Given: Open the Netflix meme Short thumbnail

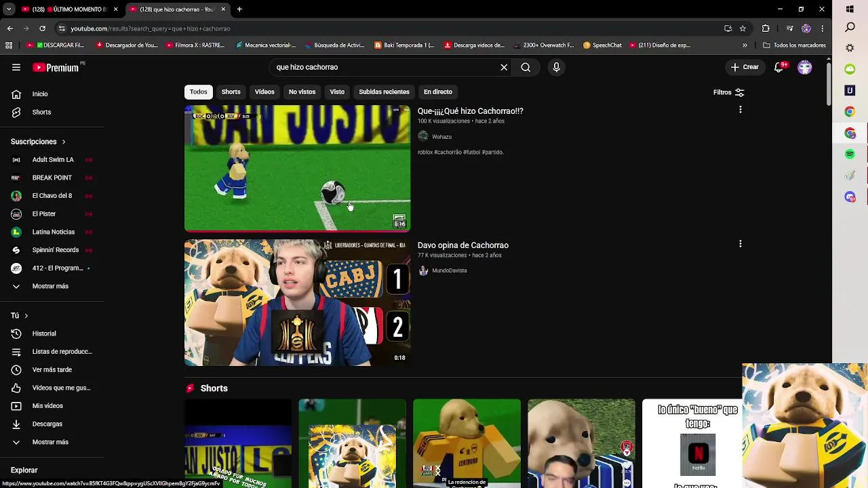Looking at the screenshot, I should (x=692, y=443).
